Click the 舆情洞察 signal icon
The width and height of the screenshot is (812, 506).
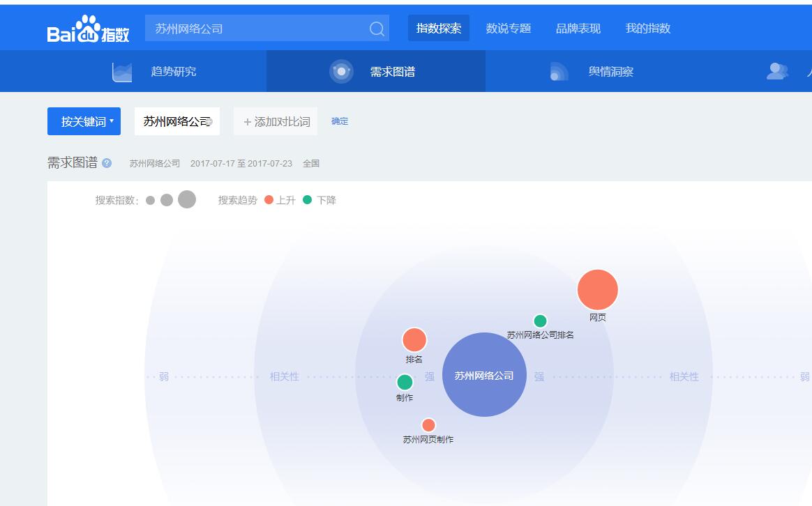tap(559, 72)
